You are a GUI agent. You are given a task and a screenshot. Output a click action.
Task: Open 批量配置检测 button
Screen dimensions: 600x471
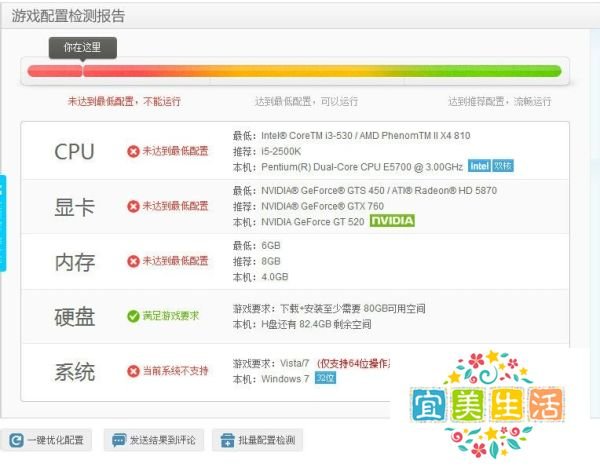(x=258, y=440)
